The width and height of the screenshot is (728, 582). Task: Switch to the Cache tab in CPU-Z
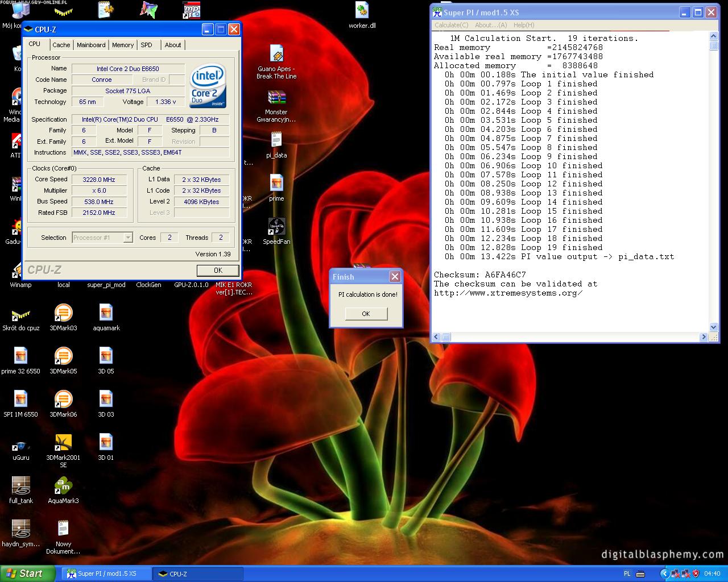pos(61,45)
